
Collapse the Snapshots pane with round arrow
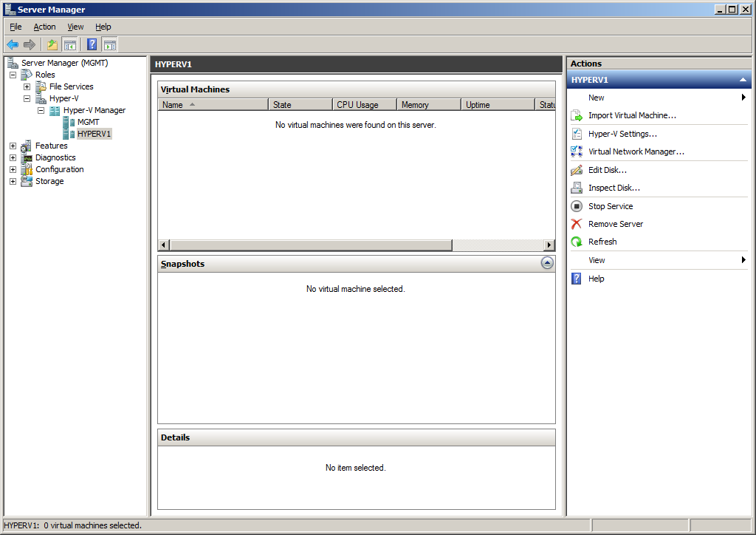[547, 263]
